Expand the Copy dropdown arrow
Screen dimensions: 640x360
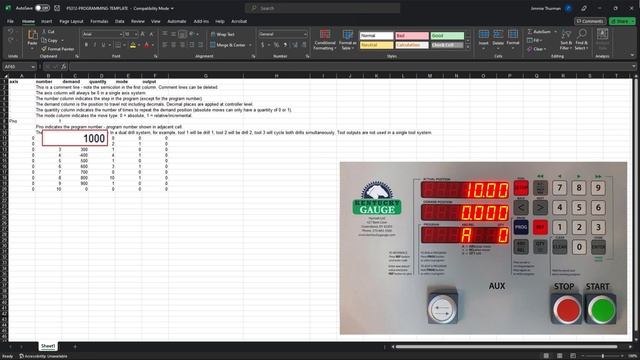point(62,40)
